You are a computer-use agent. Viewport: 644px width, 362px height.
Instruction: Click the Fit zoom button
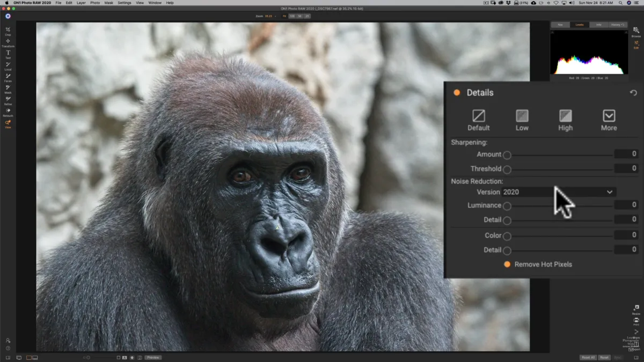(284, 16)
